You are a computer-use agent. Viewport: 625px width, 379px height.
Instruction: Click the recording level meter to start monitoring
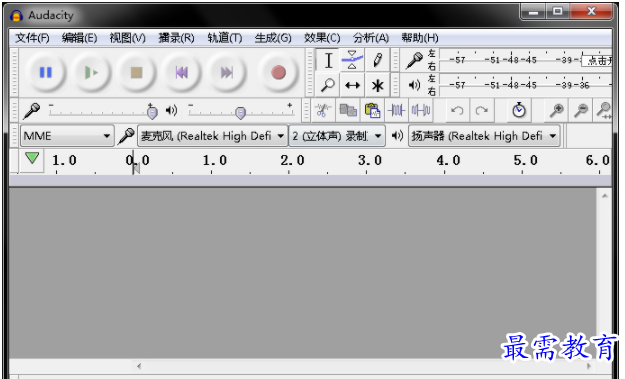pos(525,60)
